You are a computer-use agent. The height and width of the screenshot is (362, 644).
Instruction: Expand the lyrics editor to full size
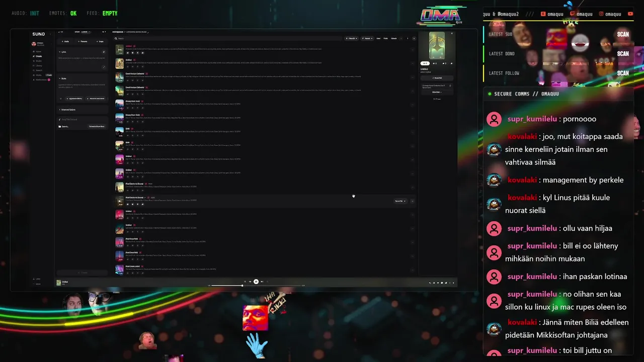click(104, 67)
